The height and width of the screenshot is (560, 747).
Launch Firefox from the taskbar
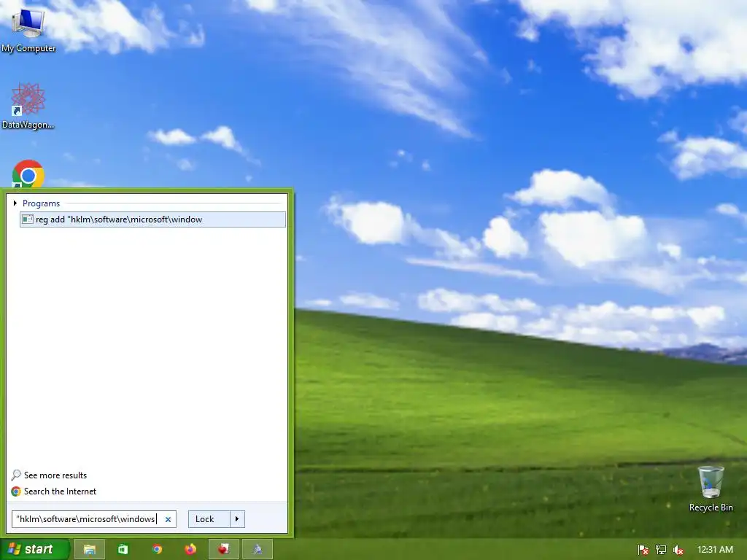pos(190,550)
